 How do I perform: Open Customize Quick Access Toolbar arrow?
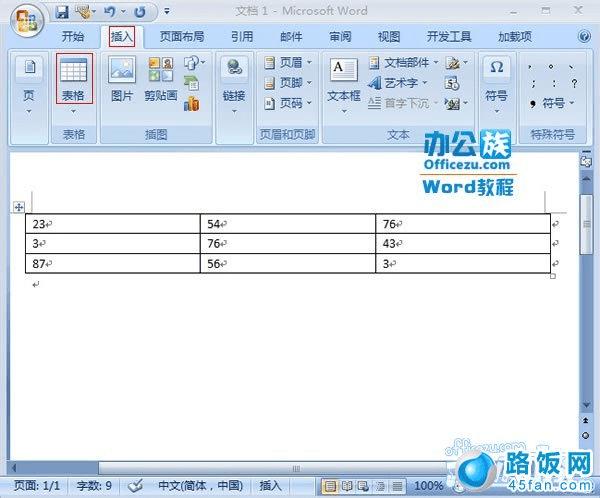pyautogui.click(x=167, y=11)
